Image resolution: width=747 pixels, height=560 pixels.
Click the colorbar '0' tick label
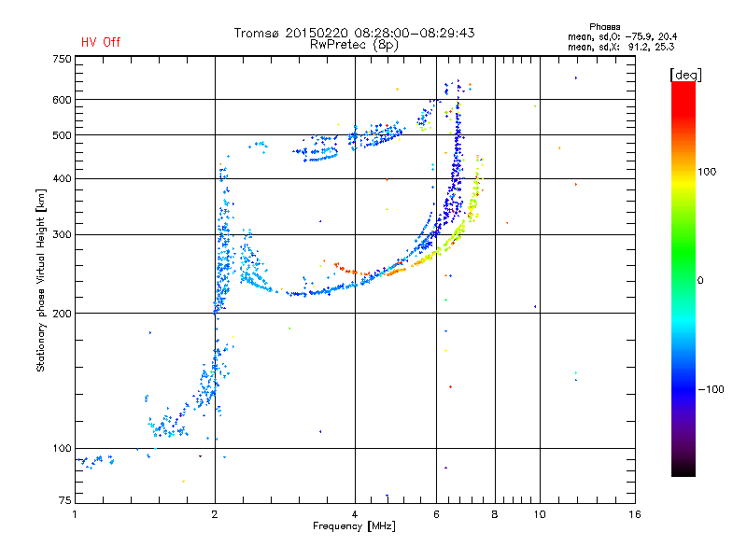tap(700, 281)
